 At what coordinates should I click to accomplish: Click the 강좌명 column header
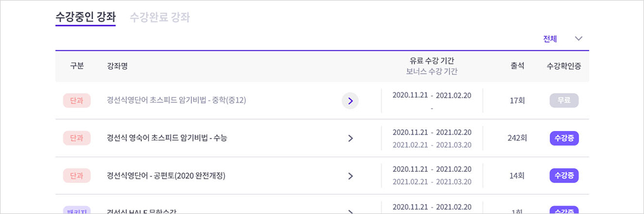coord(117,67)
